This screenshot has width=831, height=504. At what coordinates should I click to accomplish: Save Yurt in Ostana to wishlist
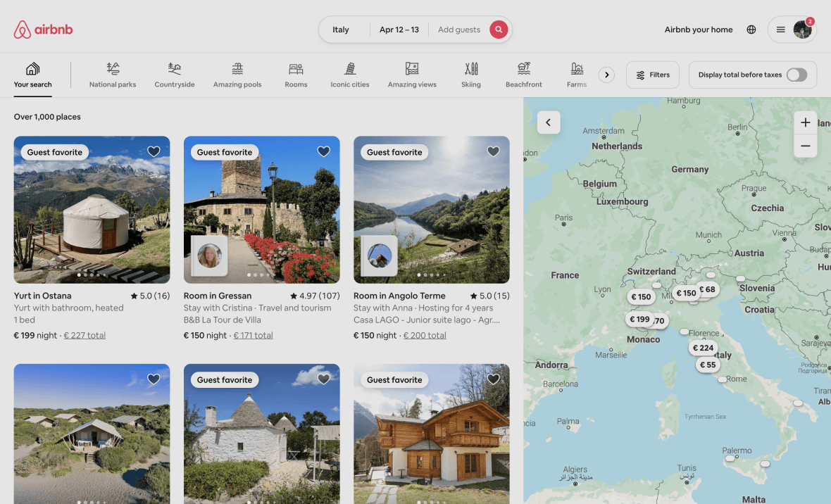click(x=154, y=151)
